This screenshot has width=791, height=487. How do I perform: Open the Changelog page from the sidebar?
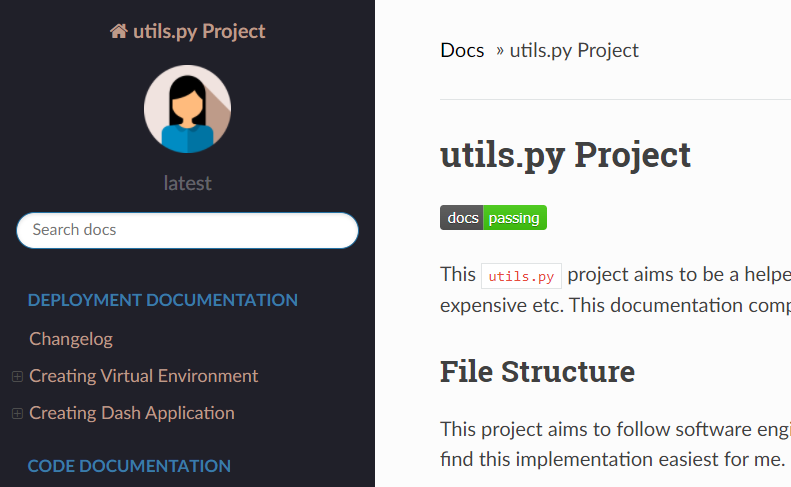[71, 339]
